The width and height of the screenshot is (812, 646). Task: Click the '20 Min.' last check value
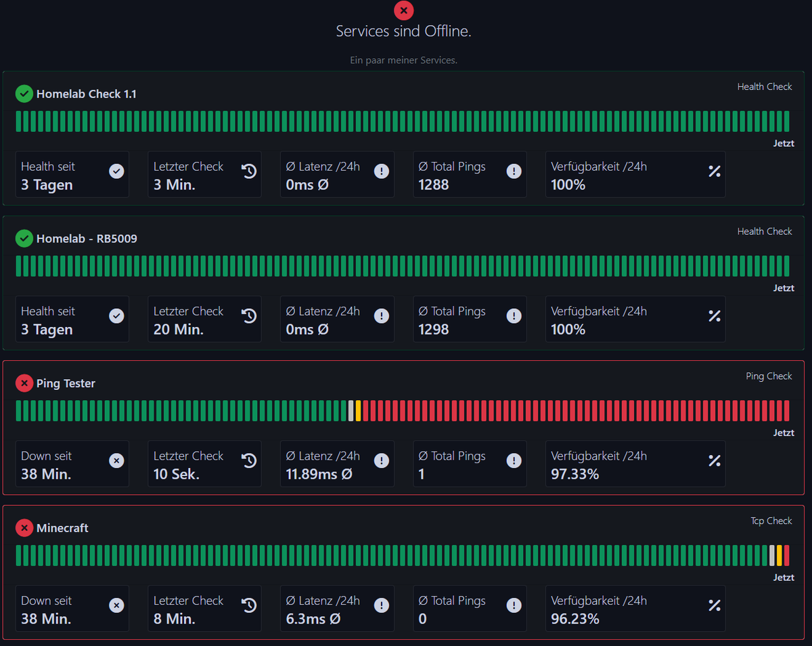click(179, 330)
